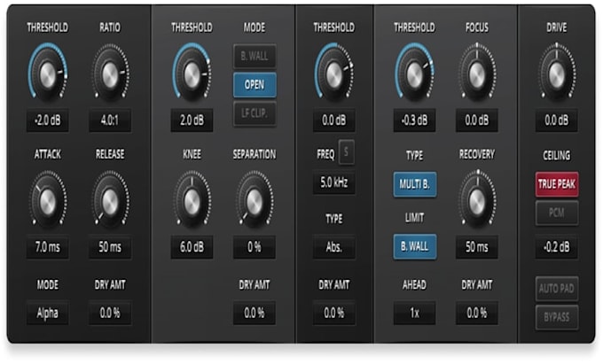This screenshot has width=603, height=364.
Task: Click the 0.0 dB value under FOCUS
Action: (477, 120)
